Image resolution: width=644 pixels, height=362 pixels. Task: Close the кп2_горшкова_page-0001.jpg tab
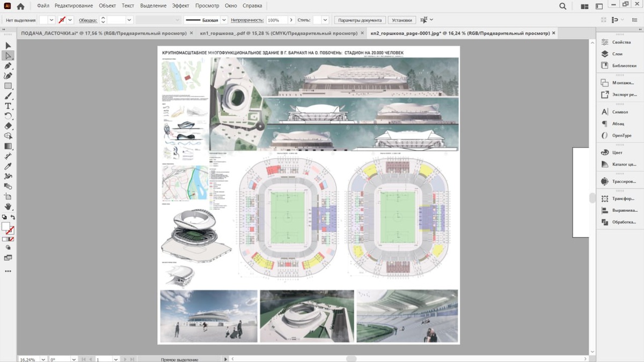coord(554,33)
